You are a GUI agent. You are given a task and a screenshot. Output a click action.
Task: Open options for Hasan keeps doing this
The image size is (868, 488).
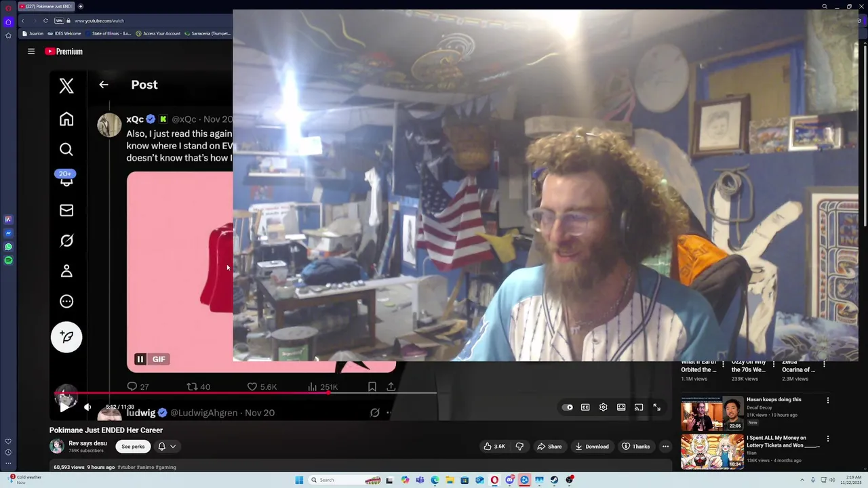827,401
